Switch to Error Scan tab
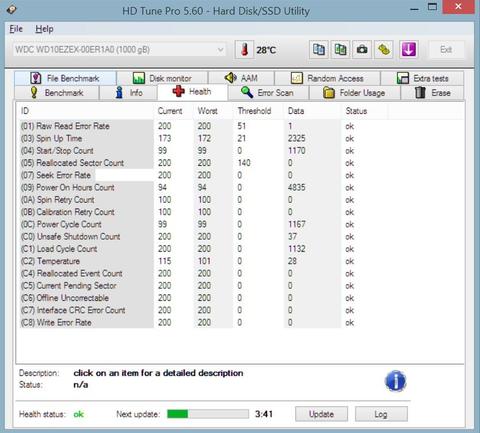This screenshot has height=433, width=480. [x=268, y=93]
